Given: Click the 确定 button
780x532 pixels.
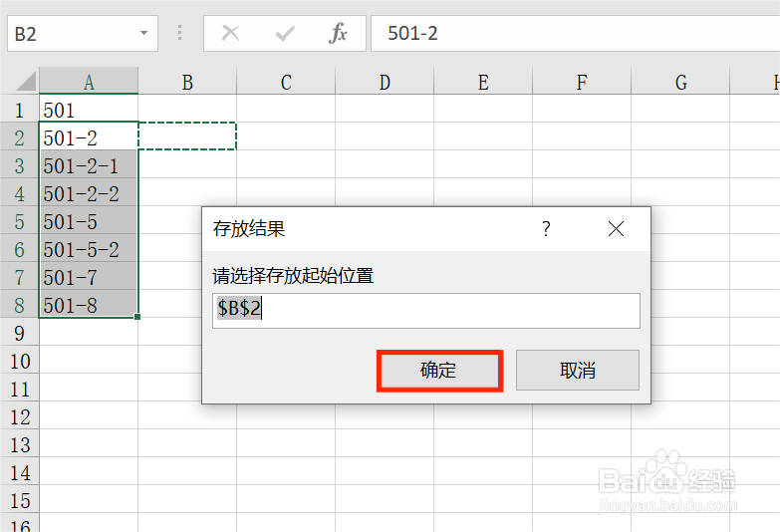Looking at the screenshot, I should point(439,371).
